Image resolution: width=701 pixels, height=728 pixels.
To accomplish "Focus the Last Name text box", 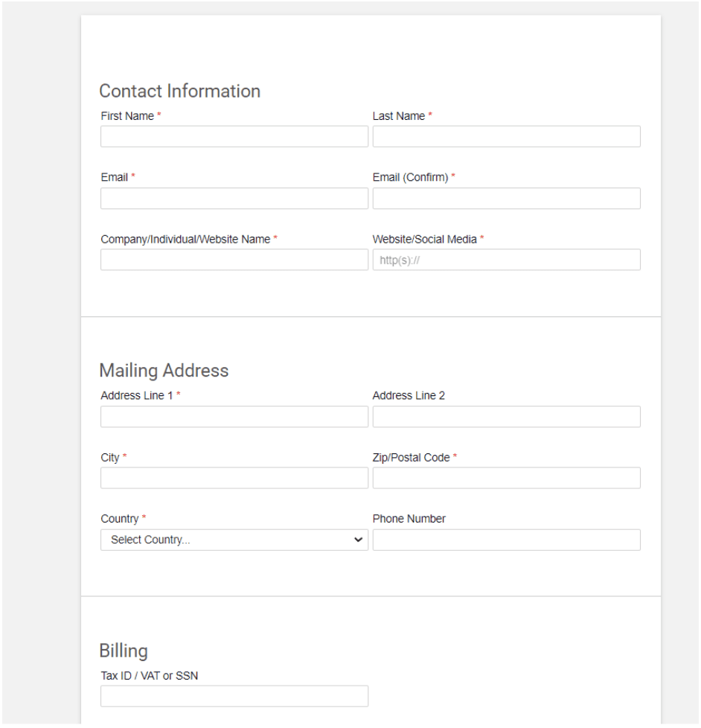I will tap(506, 136).
